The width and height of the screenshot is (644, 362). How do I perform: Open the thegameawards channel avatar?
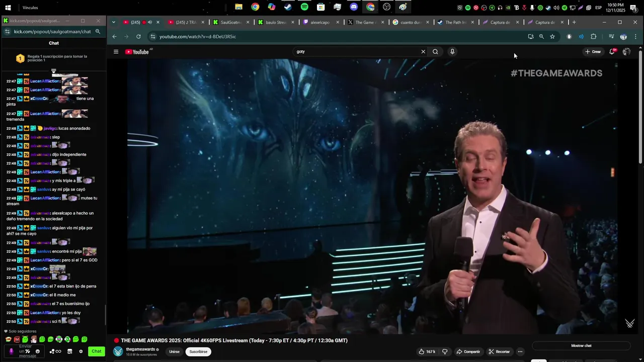118,351
